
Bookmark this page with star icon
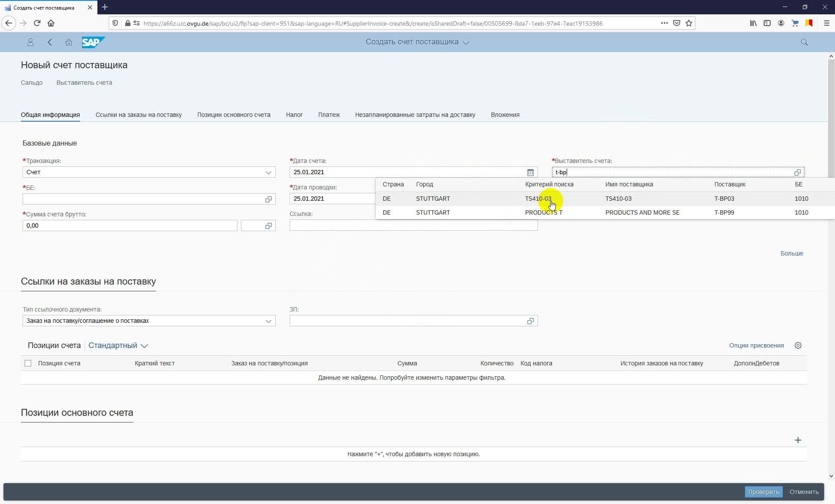click(689, 23)
